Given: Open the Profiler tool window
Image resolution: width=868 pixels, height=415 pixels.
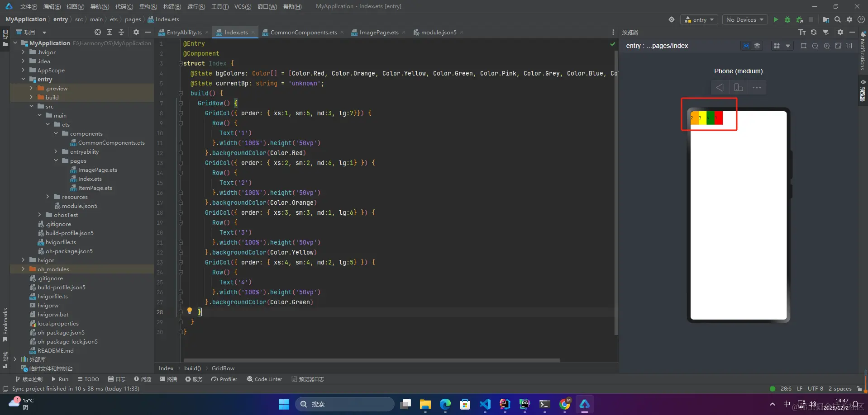Looking at the screenshot, I should 224,379.
